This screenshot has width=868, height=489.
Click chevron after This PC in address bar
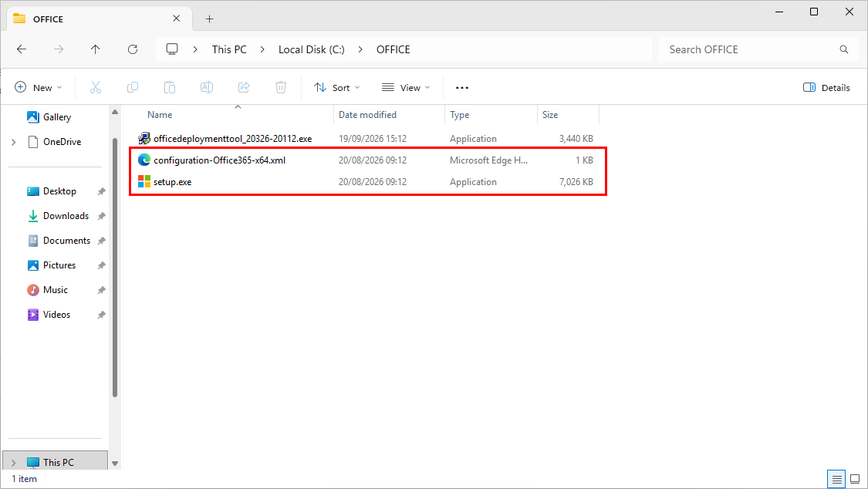pos(262,49)
